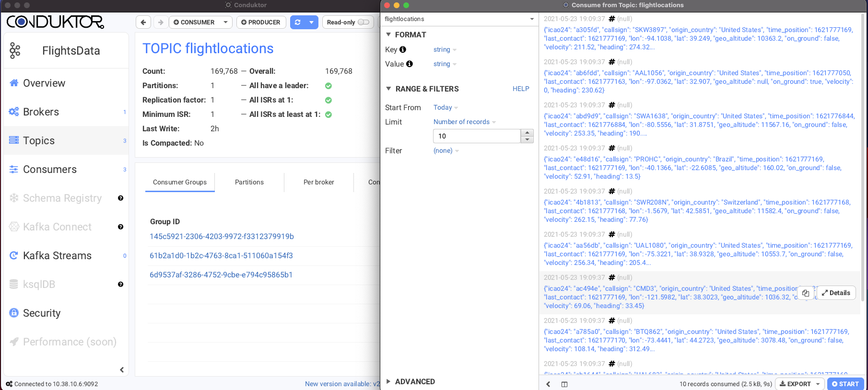
Task: Copy the hovered CMD3 record
Action: [x=806, y=293]
